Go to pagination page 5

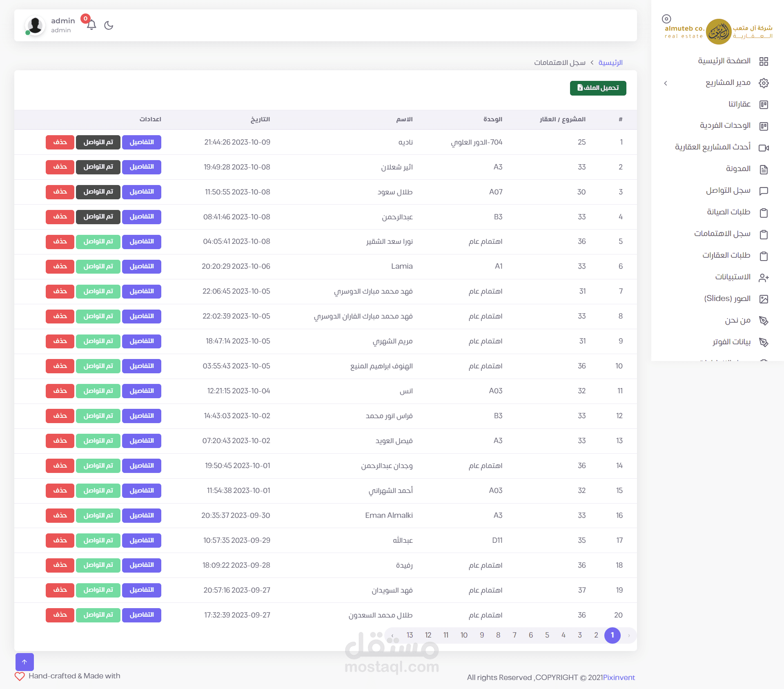tap(547, 635)
